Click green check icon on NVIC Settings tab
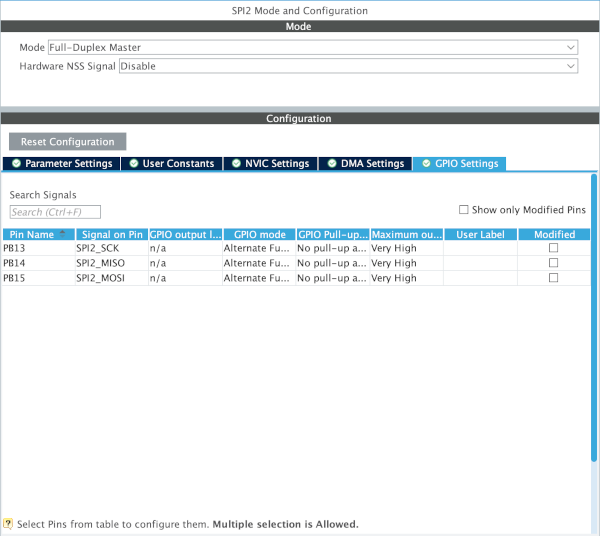Viewport: 600px width, 536px height. coord(236,164)
